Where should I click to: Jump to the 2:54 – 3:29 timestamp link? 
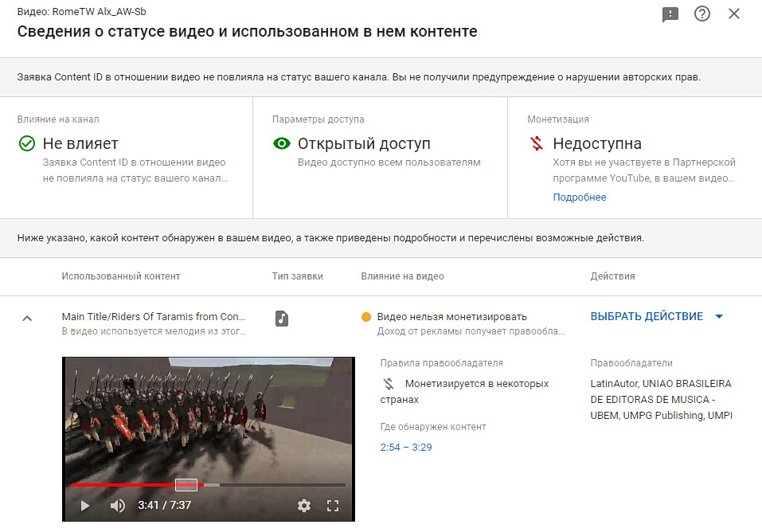pos(406,448)
